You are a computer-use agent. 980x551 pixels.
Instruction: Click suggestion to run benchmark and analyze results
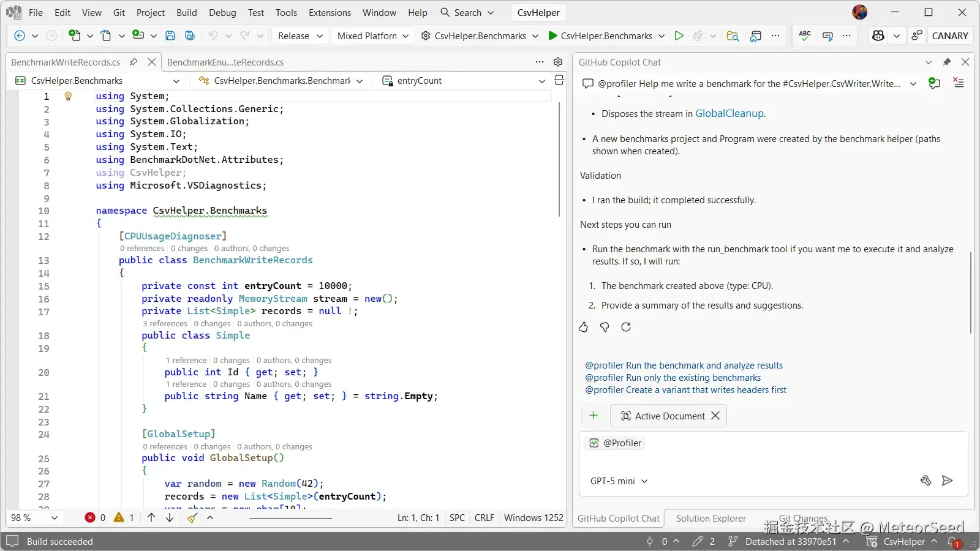click(x=684, y=365)
